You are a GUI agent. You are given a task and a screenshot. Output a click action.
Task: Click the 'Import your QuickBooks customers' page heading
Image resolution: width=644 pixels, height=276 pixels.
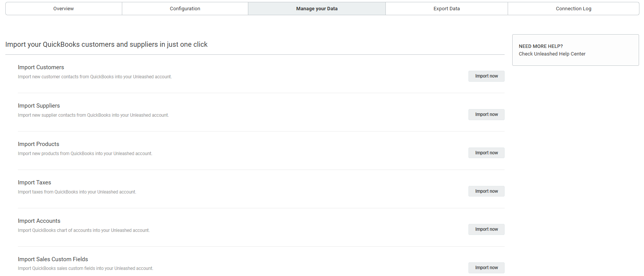point(106,44)
